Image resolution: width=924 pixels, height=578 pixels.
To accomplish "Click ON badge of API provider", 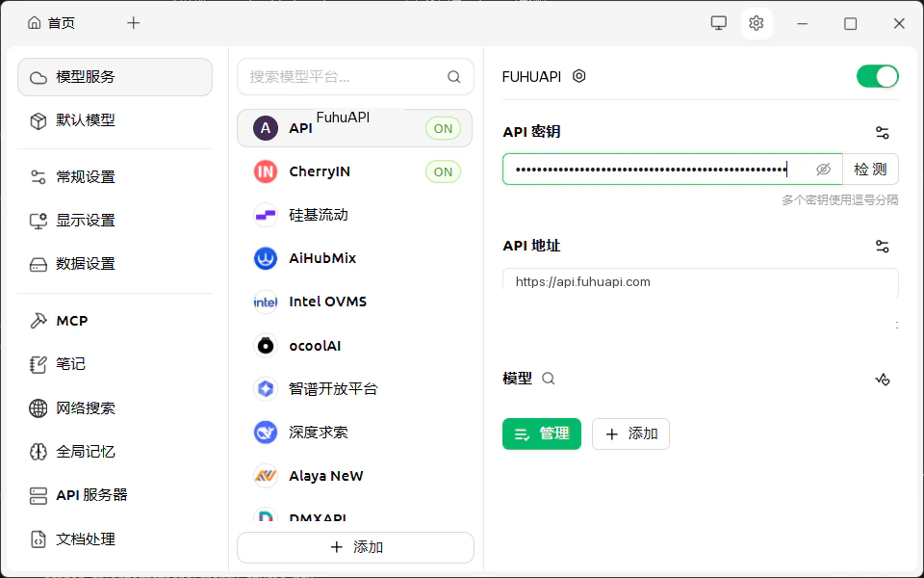I will [x=443, y=128].
